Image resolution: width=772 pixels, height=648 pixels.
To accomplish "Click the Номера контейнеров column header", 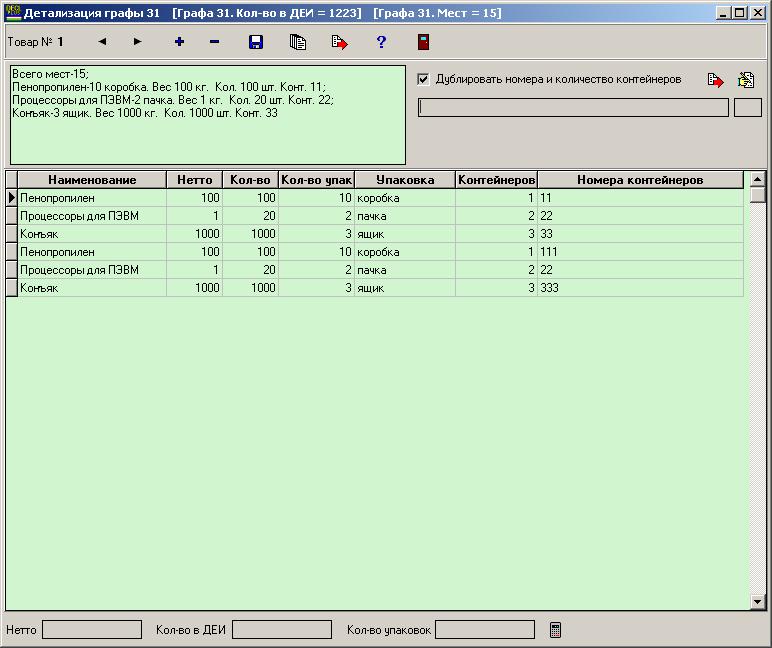I will click(x=640, y=180).
